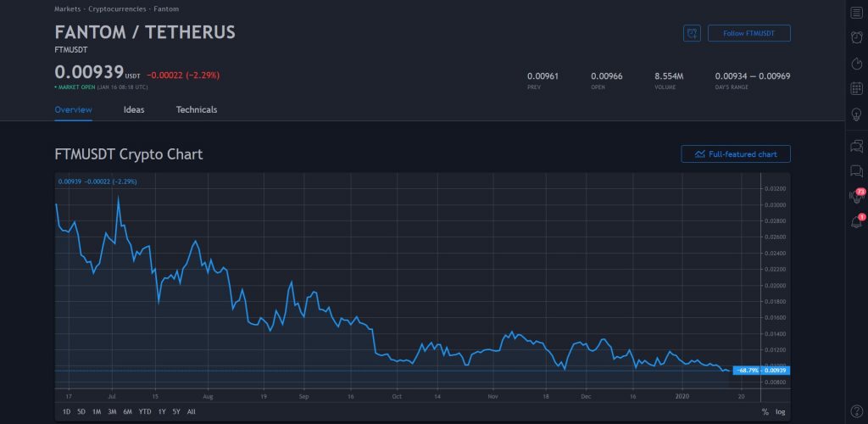Click the 0.03000 price axis label
This screenshot has width=868, height=424.
[x=775, y=205]
